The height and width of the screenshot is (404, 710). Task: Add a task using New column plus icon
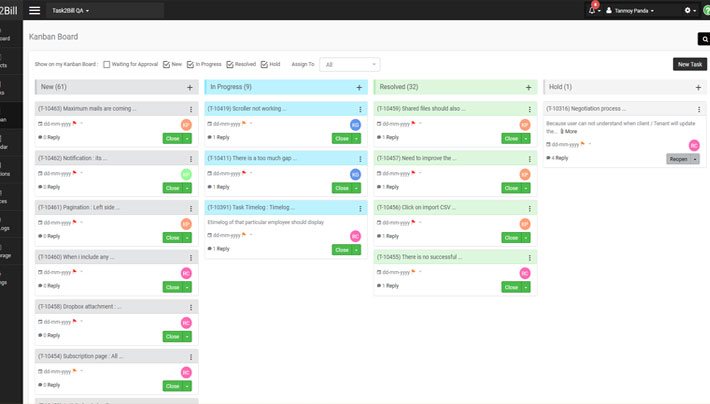(189, 87)
